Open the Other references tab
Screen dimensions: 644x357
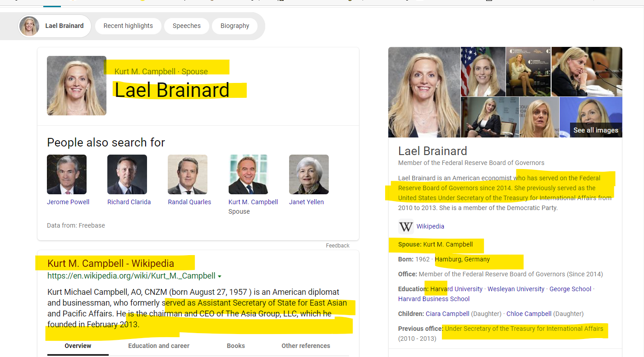306,346
